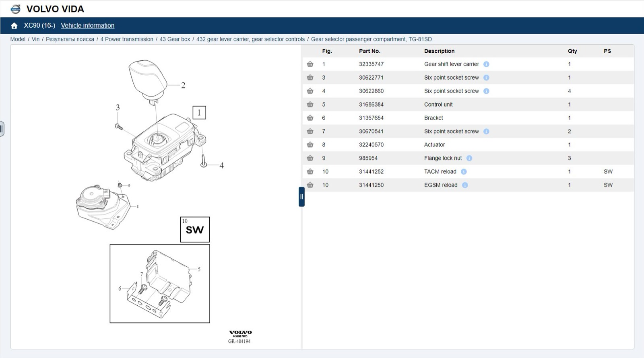
Task: Click callout 1 box in diagram
Action: point(199,113)
